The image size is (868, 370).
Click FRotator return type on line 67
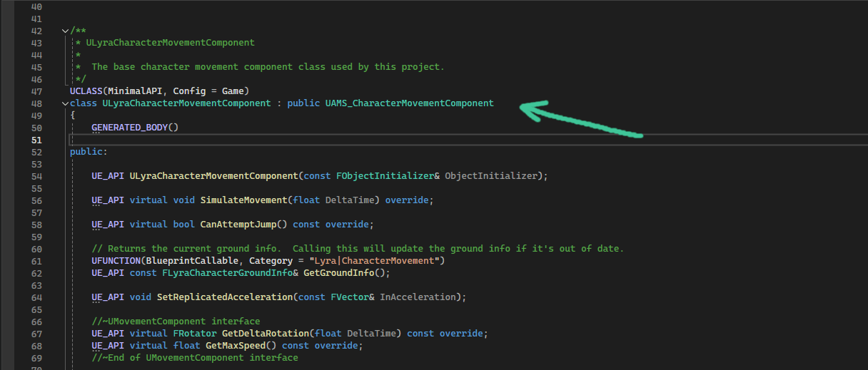(x=195, y=334)
